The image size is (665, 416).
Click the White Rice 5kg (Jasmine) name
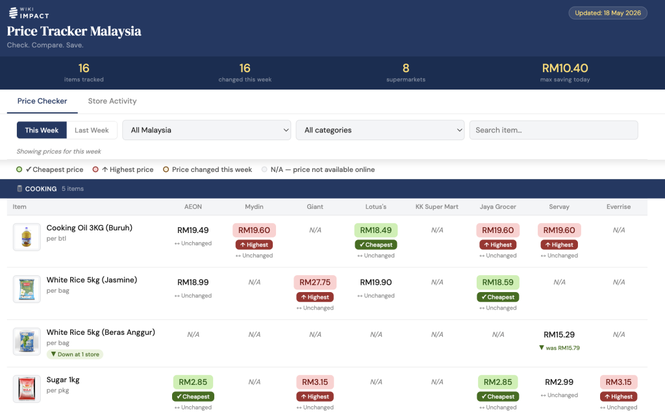click(92, 280)
